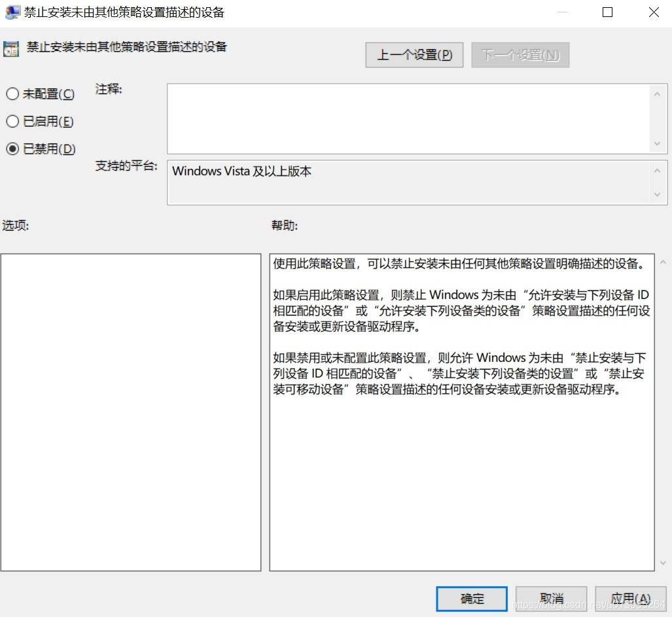Maximize the policy setting dialog window
The width and height of the screenshot is (672, 617).
pos(607,12)
